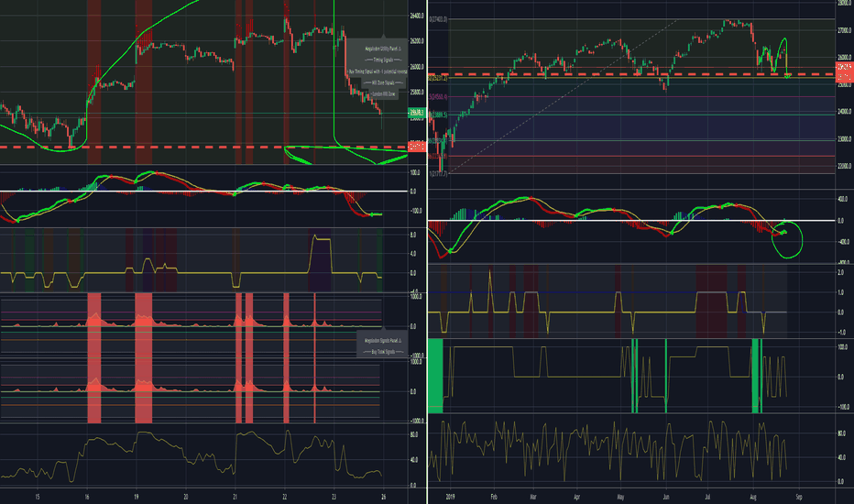This screenshot has width=854, height=504.
Task: Click the 2.0 value on right indicator axis
Action: [x=841, y=273]
